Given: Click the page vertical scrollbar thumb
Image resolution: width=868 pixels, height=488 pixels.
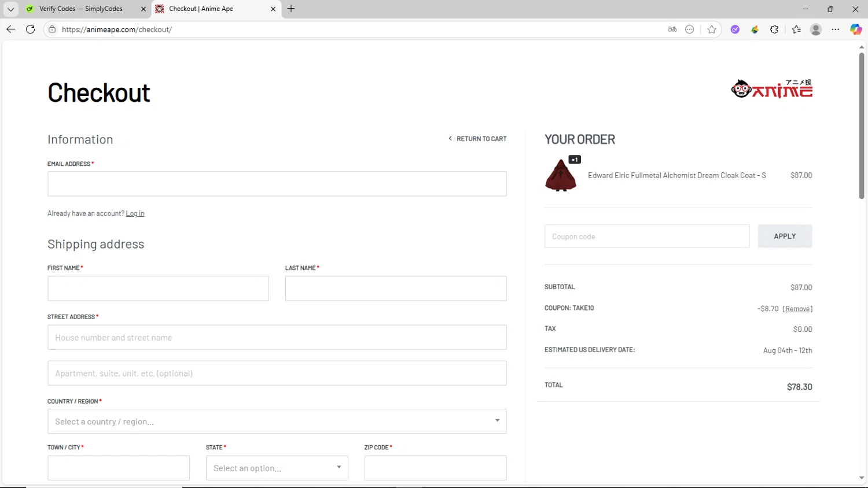Looking at the screenshot, I should click(862, 126).
